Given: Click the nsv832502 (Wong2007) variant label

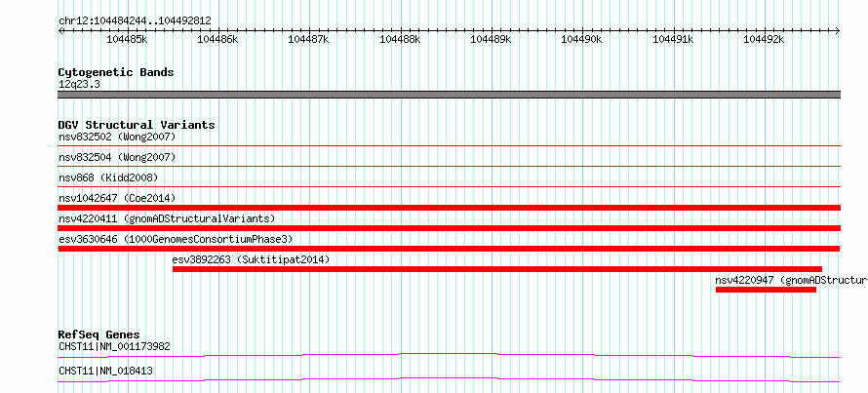Looking at the screenshot, I should [117, 137].
